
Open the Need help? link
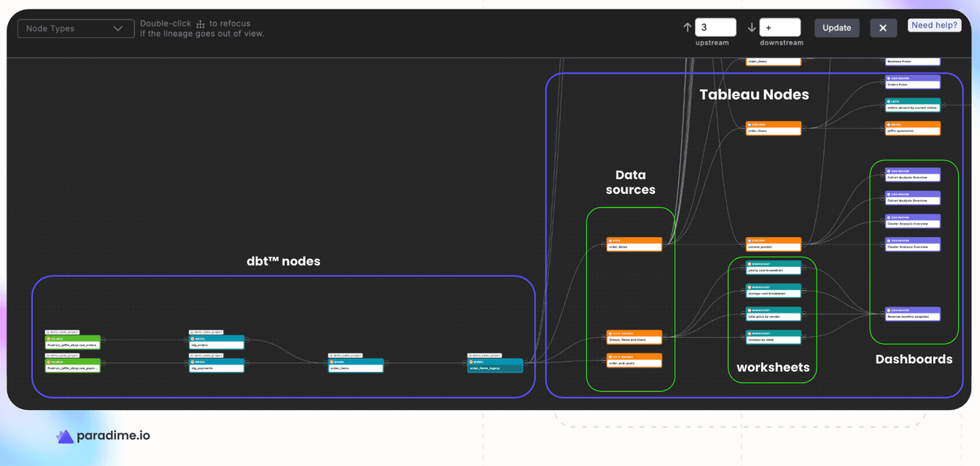pos(934,25)
